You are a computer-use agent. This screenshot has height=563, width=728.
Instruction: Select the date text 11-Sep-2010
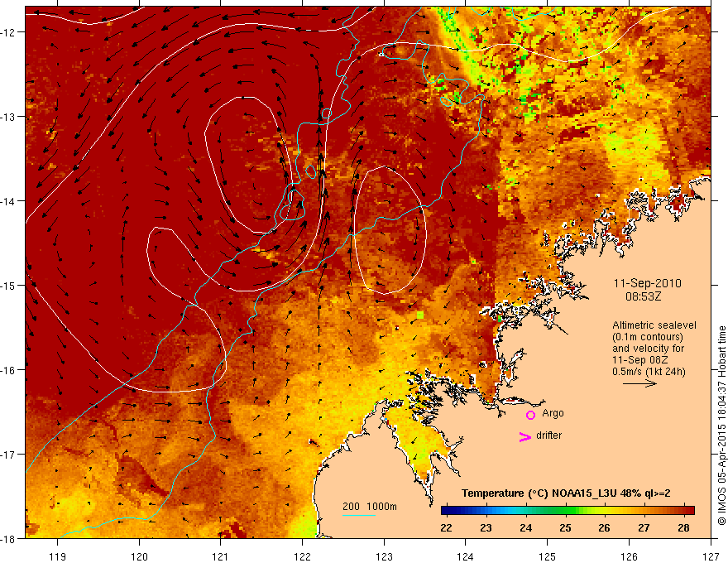click(648, 283)
